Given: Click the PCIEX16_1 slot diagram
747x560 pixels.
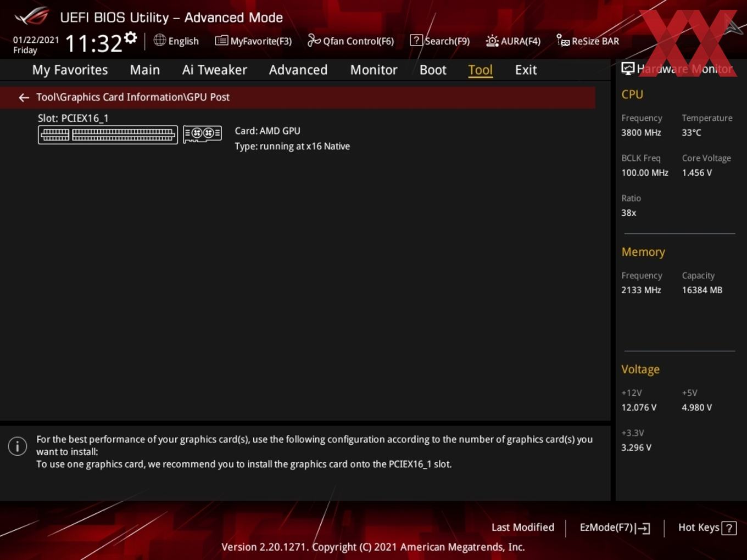Looking at the screenshot, I should [108, 135].
